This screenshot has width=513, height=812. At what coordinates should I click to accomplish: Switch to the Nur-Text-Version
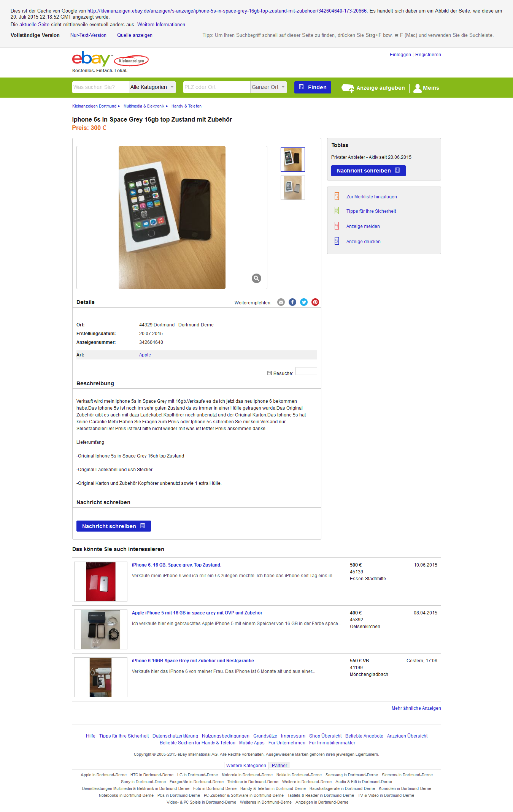(88, 35)
